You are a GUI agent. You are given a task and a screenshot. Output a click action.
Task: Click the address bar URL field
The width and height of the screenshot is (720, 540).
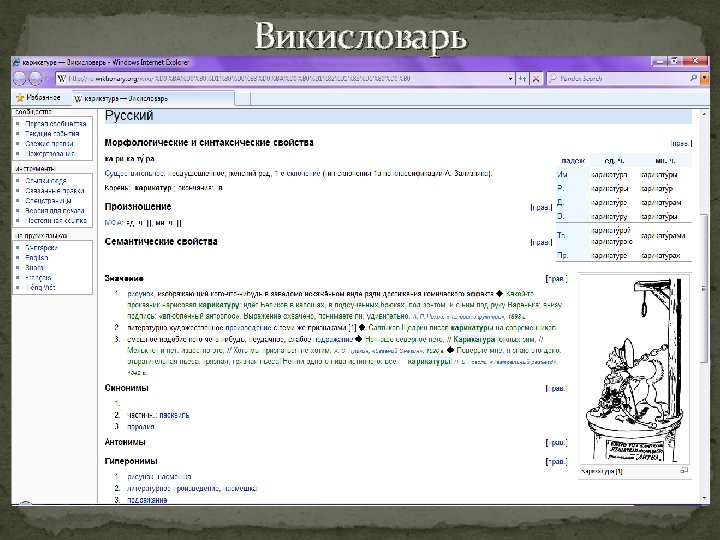point(285,79)
